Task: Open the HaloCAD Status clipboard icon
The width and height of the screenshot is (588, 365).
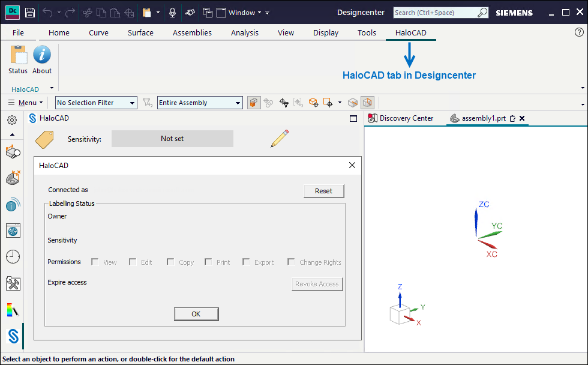Action: [18, 55]
